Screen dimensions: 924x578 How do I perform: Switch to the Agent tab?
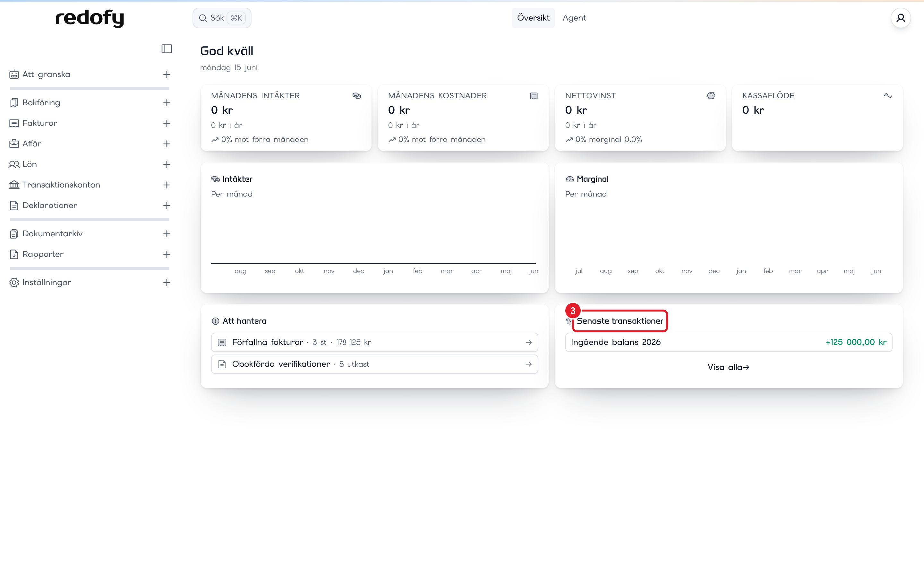[574, 18]
